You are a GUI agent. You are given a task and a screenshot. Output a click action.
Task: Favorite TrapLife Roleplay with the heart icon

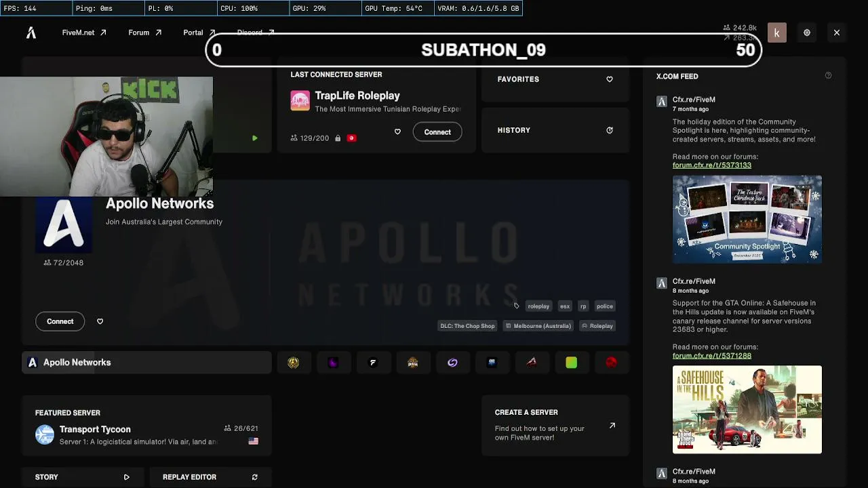(397, 132)
